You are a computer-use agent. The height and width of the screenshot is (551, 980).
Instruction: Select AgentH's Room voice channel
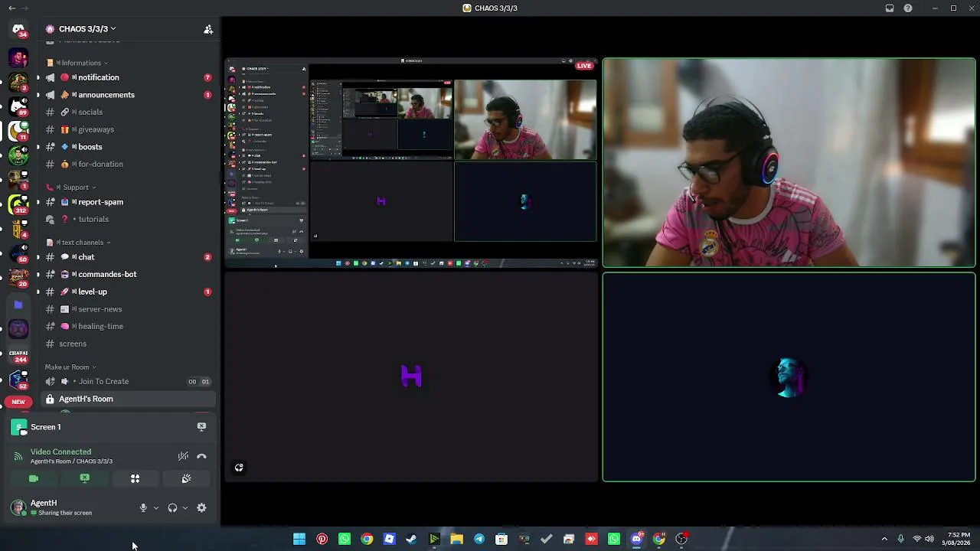[128, 399]
